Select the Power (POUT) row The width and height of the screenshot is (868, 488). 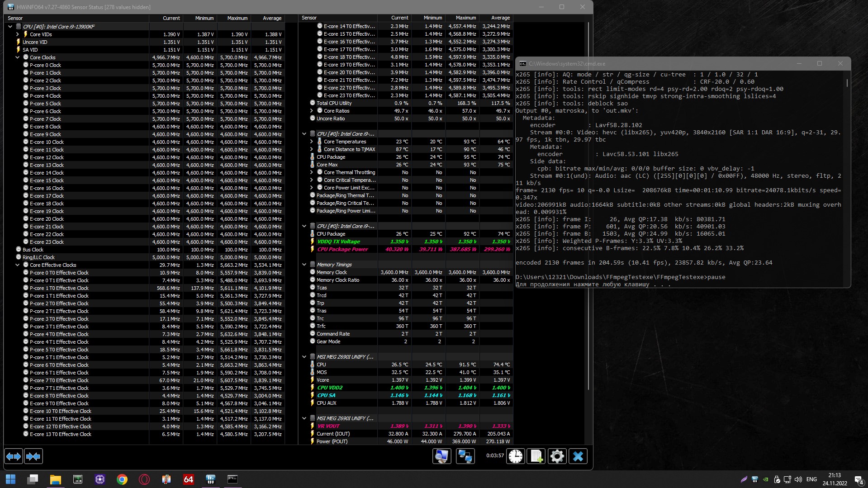click(x=411, y=441)
